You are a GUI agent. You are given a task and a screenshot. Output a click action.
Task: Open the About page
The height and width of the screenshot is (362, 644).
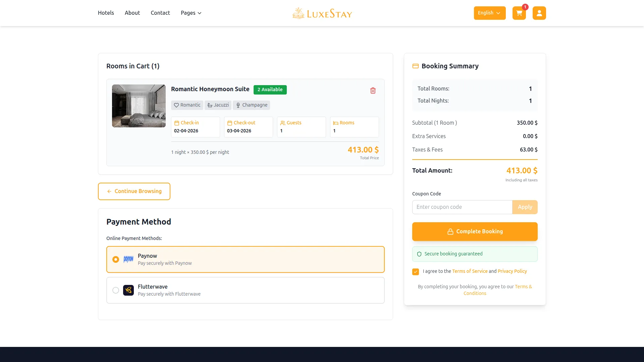pyautogui.click(x=132, y=13)
